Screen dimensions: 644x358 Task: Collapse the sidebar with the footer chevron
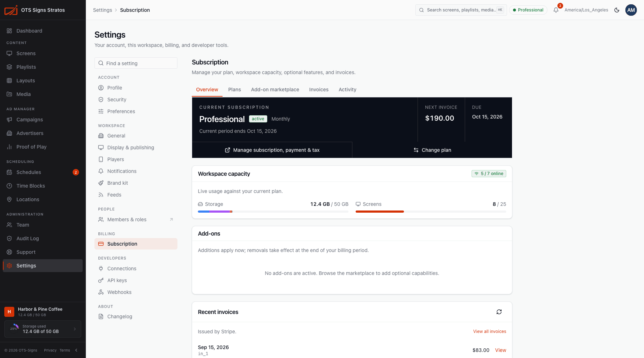point(76,350)
